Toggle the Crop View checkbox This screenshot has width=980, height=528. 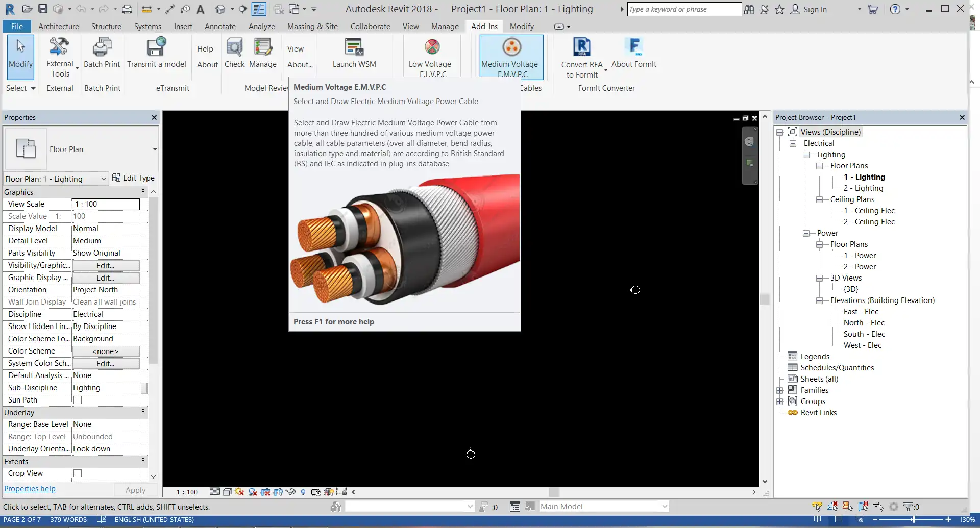point(78,473)
